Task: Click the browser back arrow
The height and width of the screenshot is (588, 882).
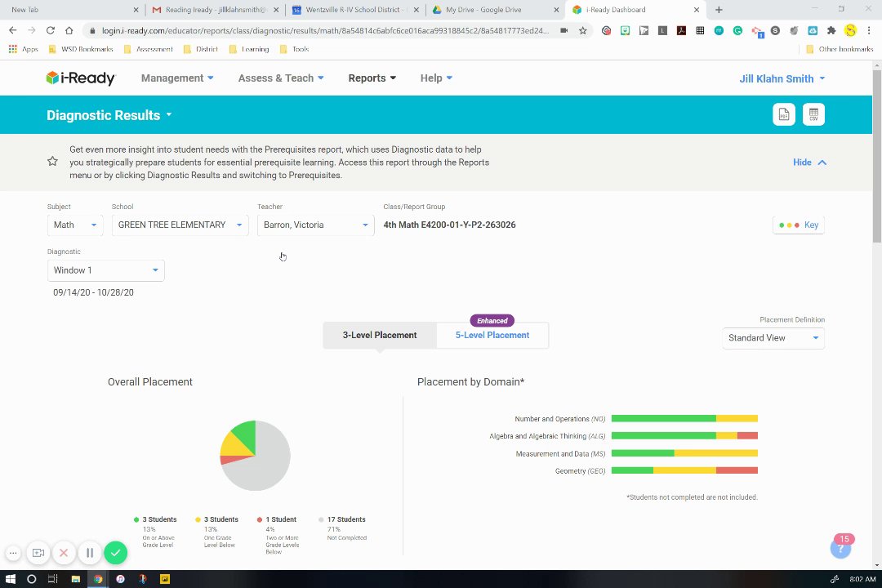Action: point(12,30)
